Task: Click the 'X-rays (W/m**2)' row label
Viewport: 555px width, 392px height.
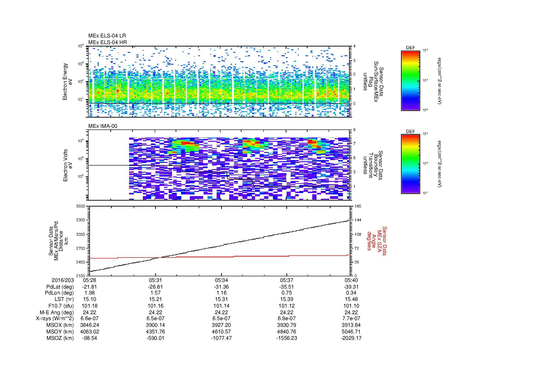Action: pyautogui.click(x=55, y=318)
